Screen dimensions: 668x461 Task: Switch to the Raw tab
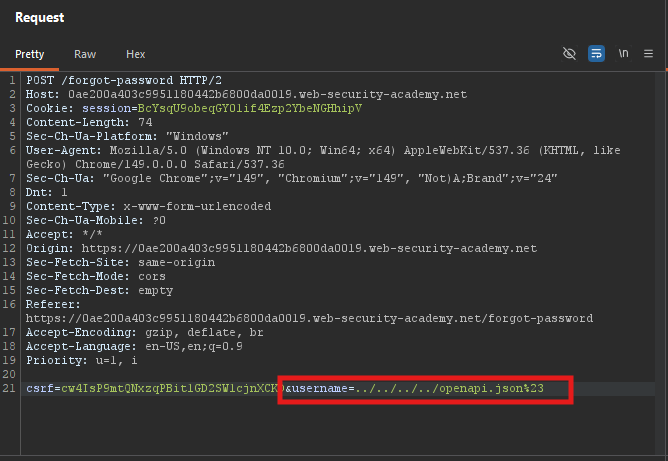[85, 54]
